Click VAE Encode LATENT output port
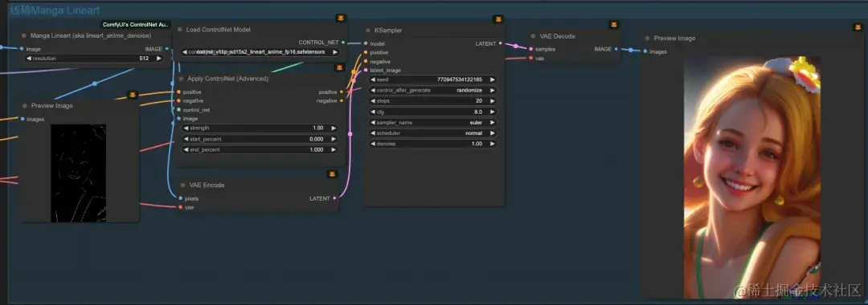 coord(334,197)
